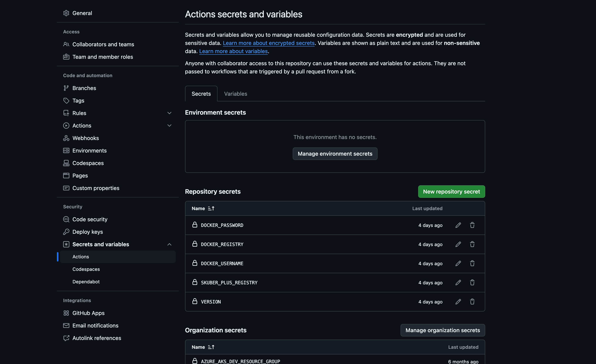Click the Rules icon in sidebar
This screenshot has width=596, height=364.
(x=66, y=113)
